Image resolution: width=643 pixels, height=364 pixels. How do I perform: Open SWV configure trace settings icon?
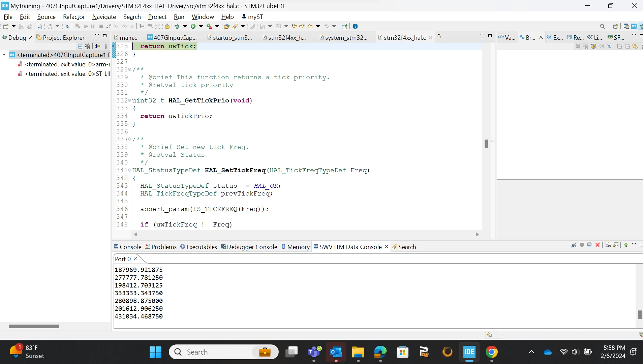point(574,245)
